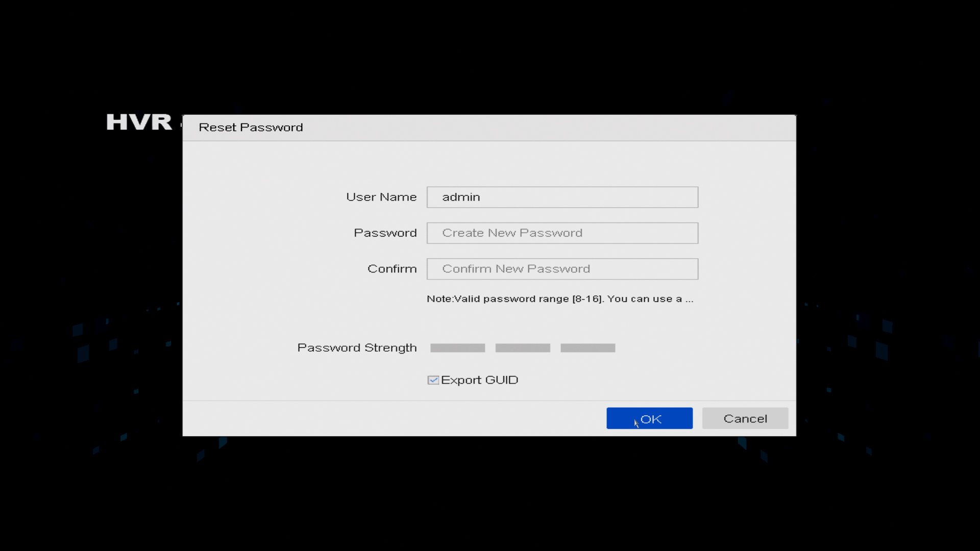Viewport: 980px width, 551px height.
Task: Click the first password strength bar
Action: [457, 348]
